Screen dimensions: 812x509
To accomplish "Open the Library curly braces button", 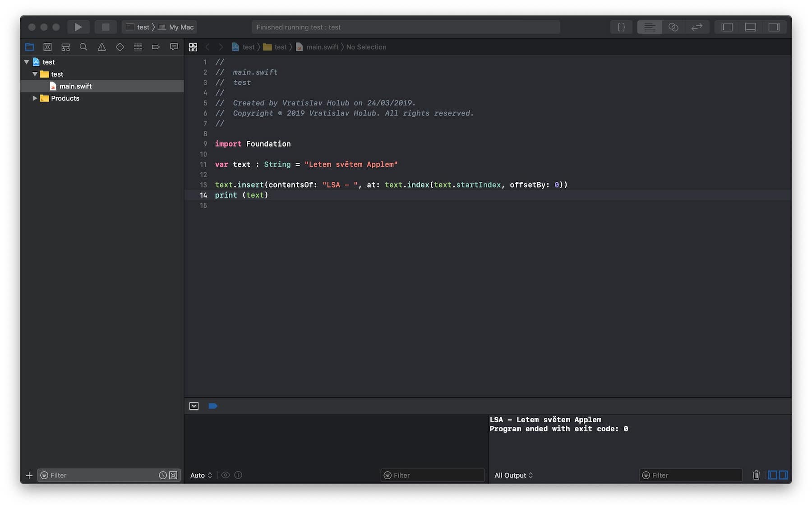I will (621, 27).
